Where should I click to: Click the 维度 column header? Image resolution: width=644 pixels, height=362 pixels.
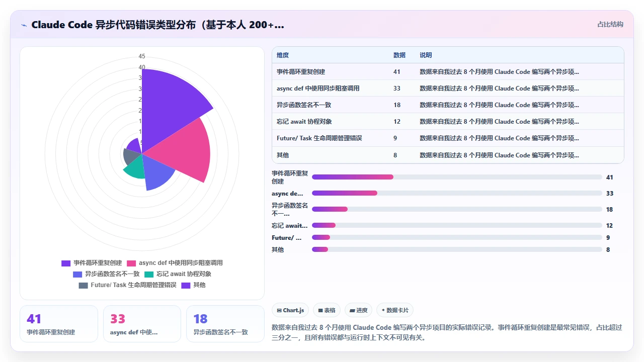tap(283, 55)
